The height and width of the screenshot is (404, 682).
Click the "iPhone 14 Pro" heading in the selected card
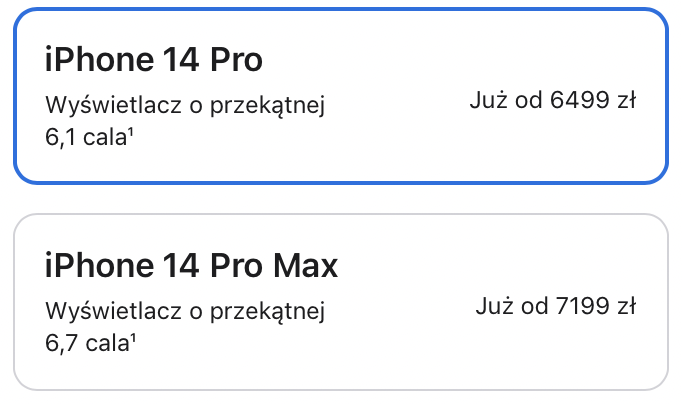(154, 59)
